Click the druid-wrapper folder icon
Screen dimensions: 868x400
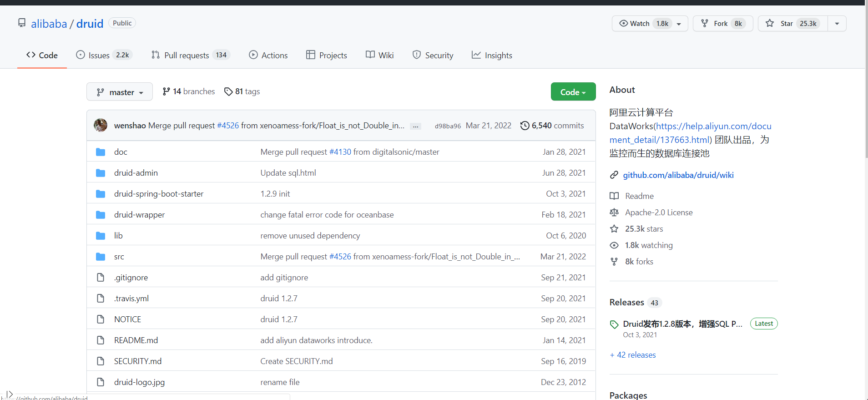101,215
